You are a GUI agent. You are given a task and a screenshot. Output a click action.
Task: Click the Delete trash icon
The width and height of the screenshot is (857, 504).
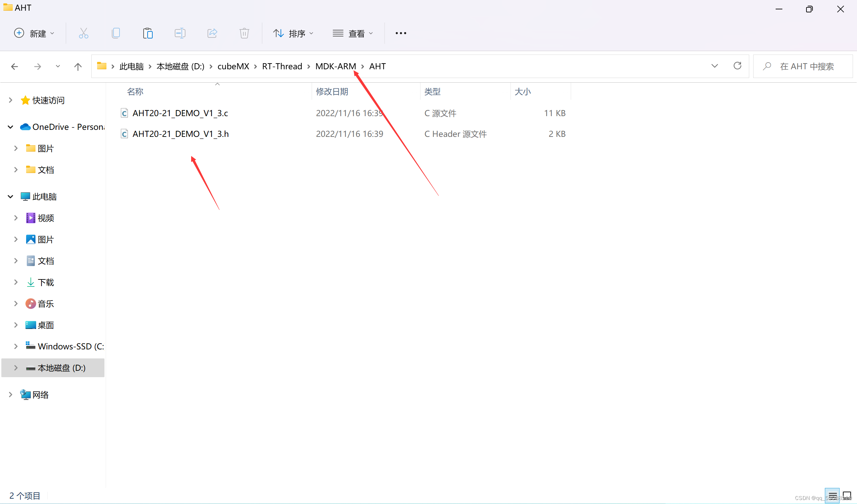(244, 33)
